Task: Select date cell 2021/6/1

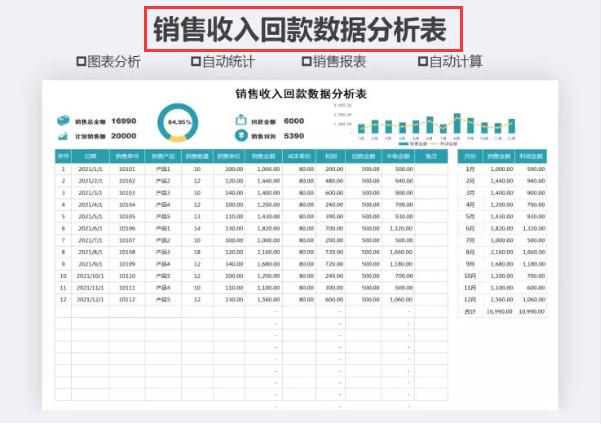Action: 90,228
